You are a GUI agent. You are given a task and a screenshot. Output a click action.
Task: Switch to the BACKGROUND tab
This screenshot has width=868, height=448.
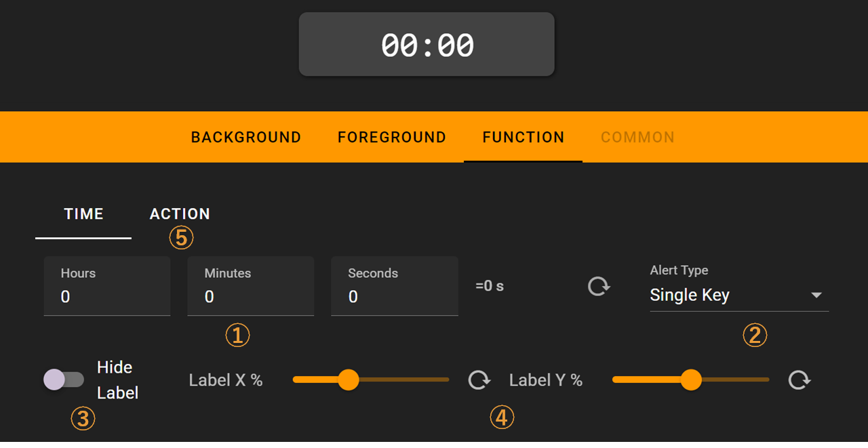(246, 137)
